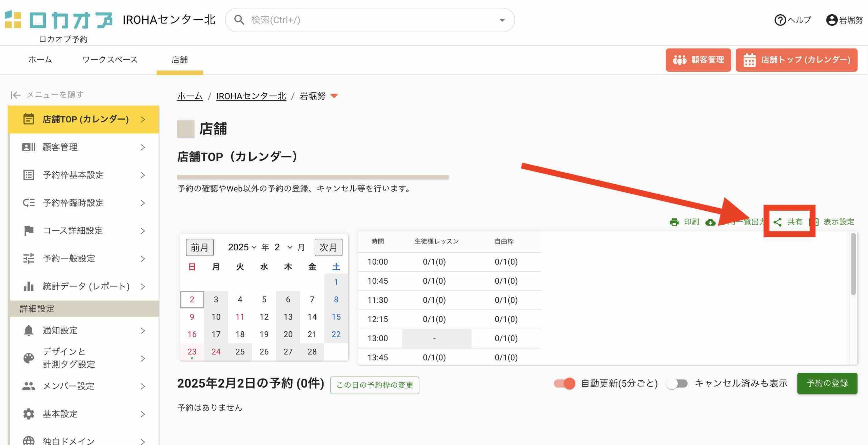Click the green 予約の登録 button
The height and width of the screenshot is (445, 868).
tap(827, 383)
